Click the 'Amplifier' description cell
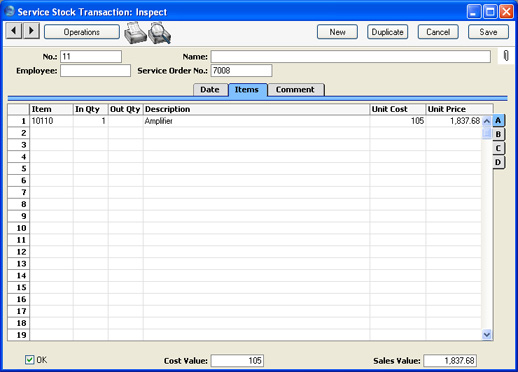The width and height of the screenshot is (518, 372). click(256, 121)
